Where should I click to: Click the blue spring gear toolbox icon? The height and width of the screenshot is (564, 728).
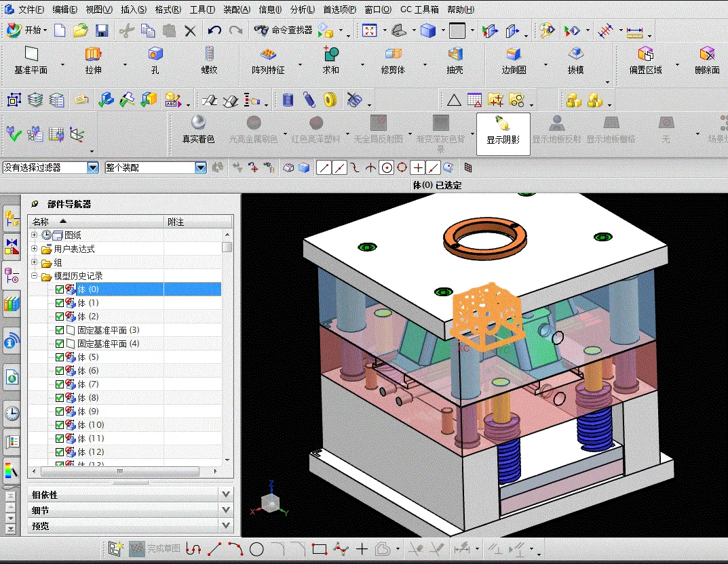pos(288,100)
